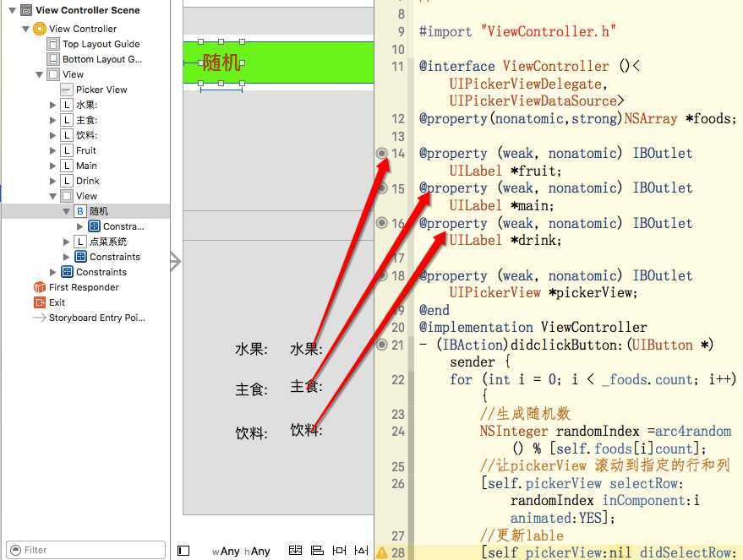Select left 饮料: label on canvas
Screen dimensions: 743x560
point(251,432)
